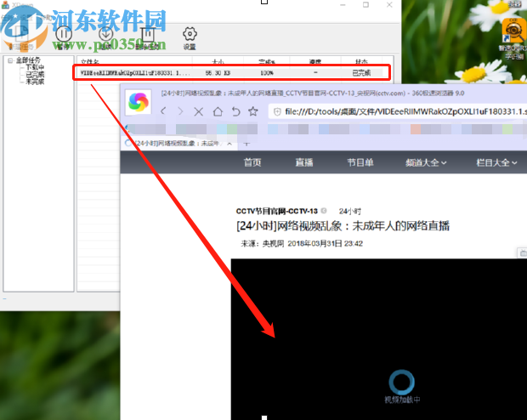Click the download-arrow continue button in XDown

point(106,34)
